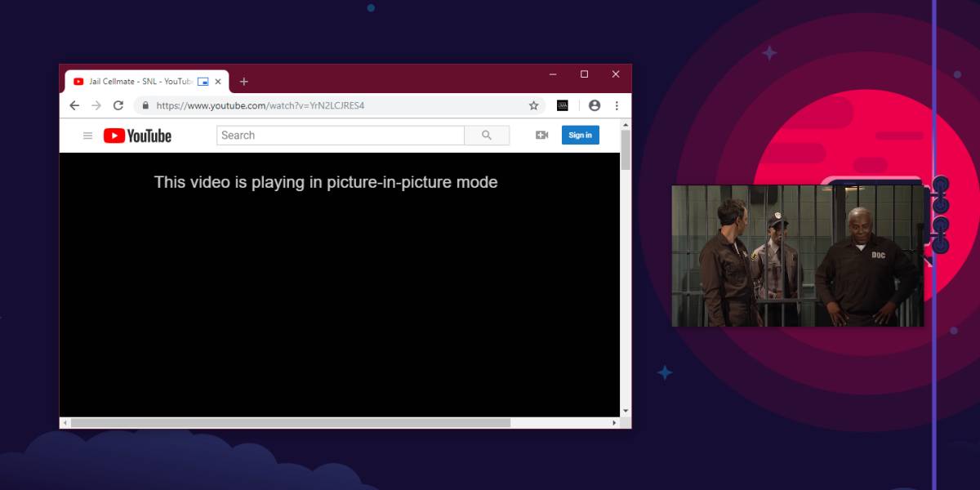The width and height of the screenshot is (980, 490).
Task: Open Chrome three-dot menu
Action: point(617,105)
